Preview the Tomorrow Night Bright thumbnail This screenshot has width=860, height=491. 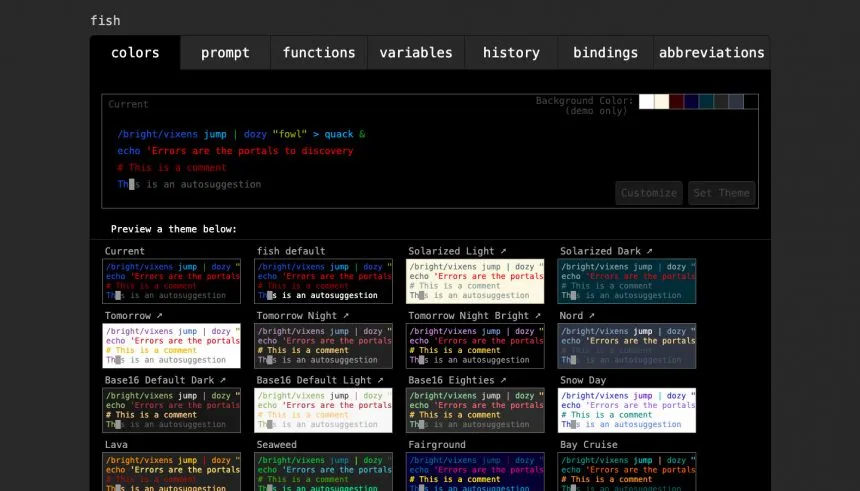click(x=475, y=346)
